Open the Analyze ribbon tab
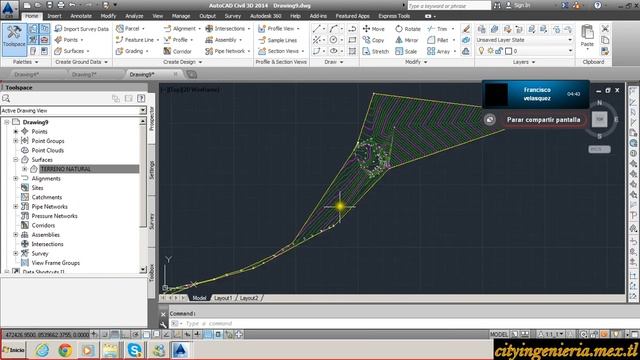 click(x=134, y=16)
